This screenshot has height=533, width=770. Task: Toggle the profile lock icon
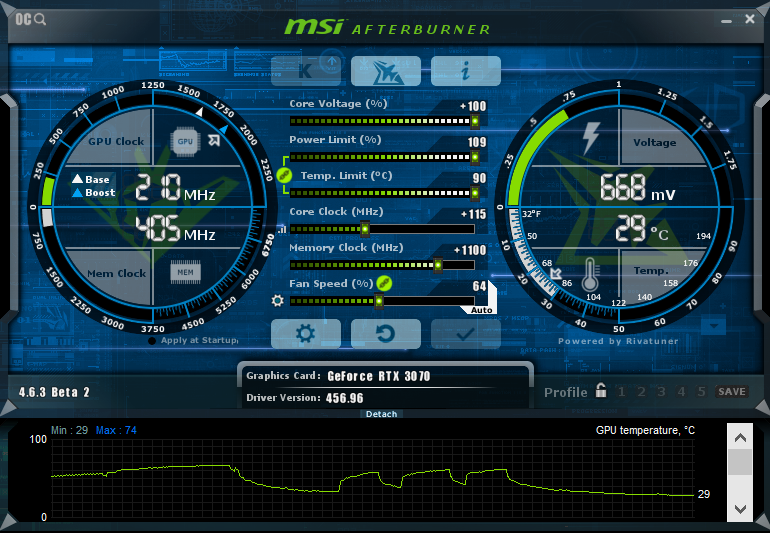[x=601, y=391]
